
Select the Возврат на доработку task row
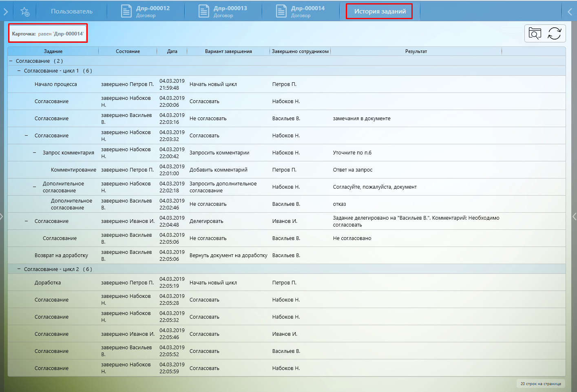click(61, 255)
